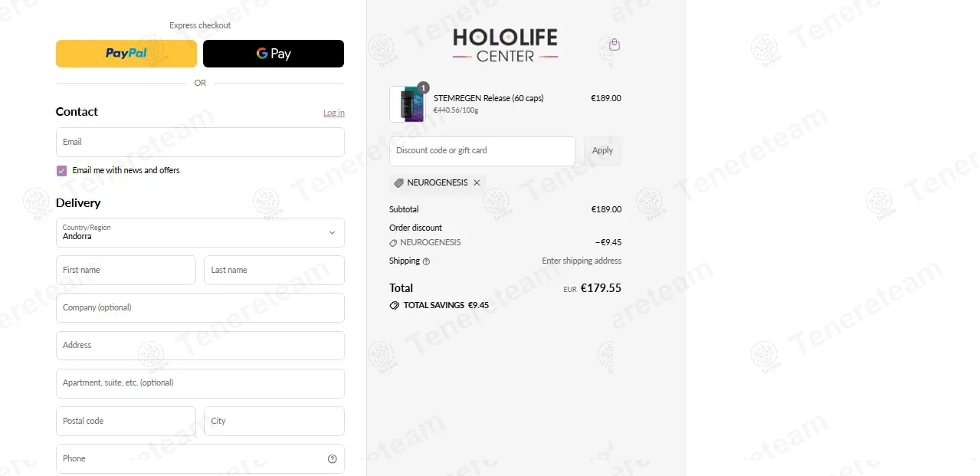This screenshot has width=980, height=476.
Task: Select the Address input field
Action: 200,345
